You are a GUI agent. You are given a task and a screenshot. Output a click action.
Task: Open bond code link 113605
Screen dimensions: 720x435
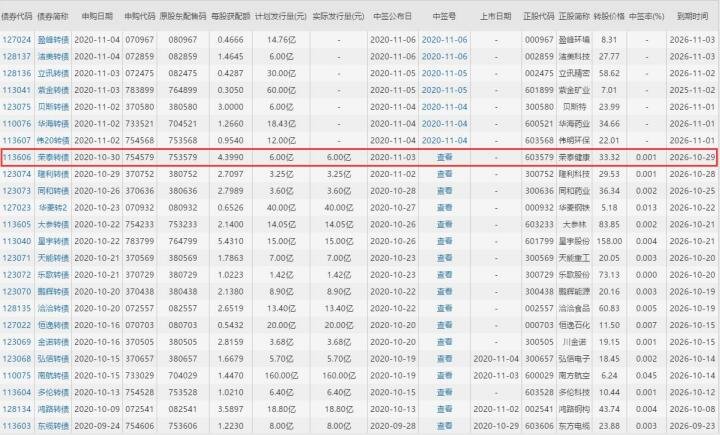pyautogui.click(x=17, y=225)
